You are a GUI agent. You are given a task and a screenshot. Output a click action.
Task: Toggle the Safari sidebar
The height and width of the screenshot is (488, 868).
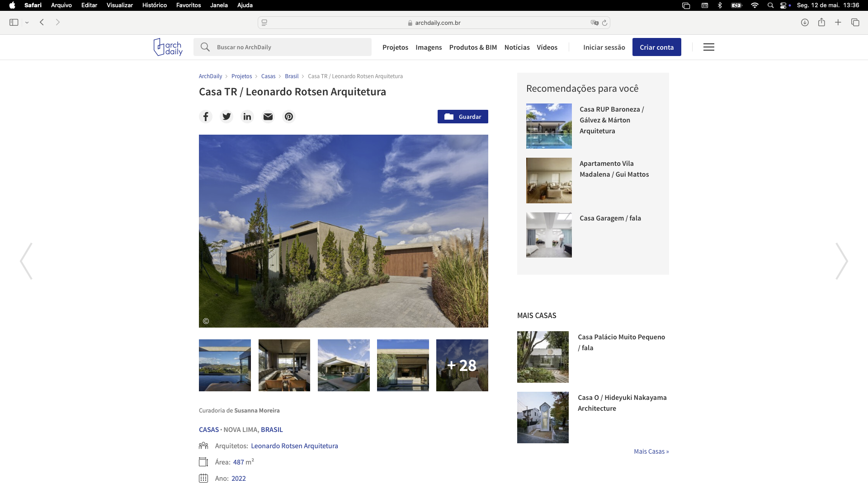coord(14,22)
